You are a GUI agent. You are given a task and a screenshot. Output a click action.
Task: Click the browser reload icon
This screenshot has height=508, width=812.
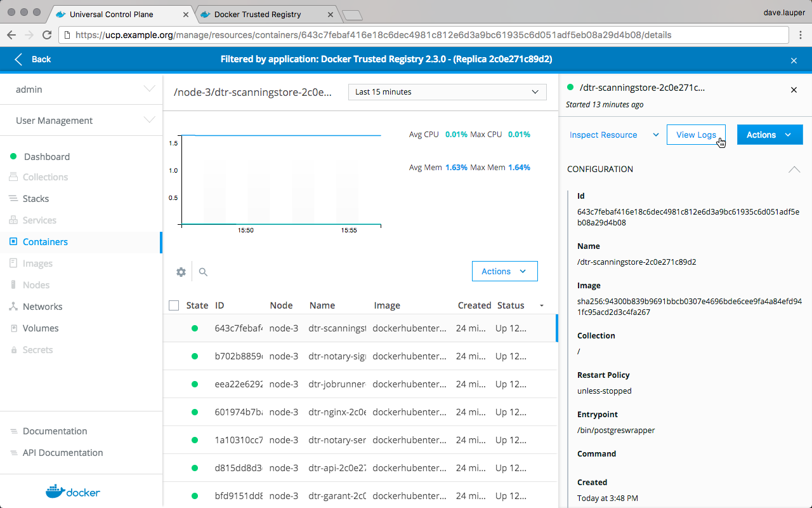coord(46,35)
